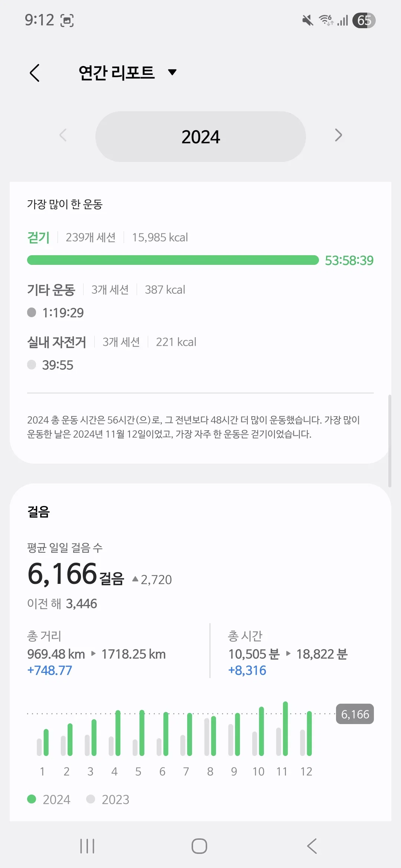Image resolution: width=401 pixels, height=868 pixels.
Task: Open recent apps from navigation bar
Action: tap(87, 846)
